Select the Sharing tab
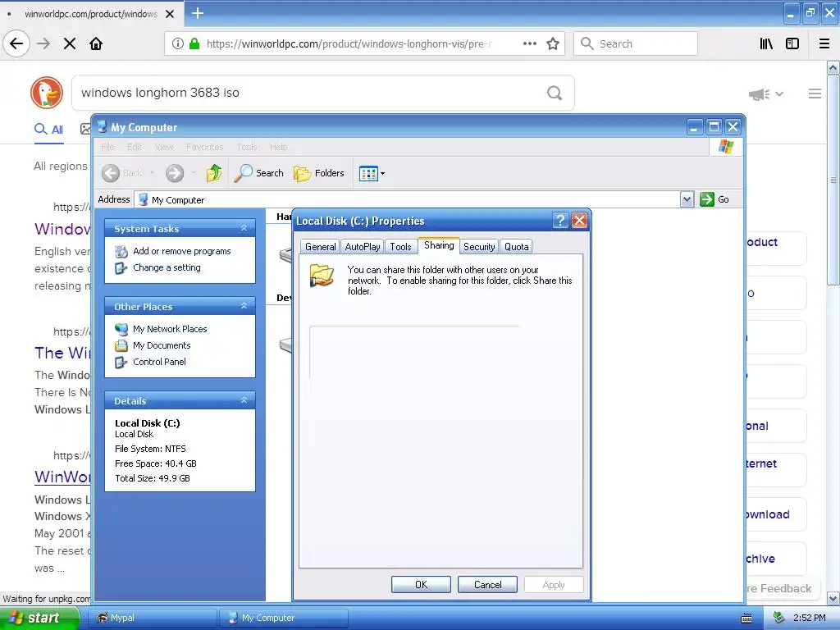Screen dimensions: 840x630 pos(439,245)
